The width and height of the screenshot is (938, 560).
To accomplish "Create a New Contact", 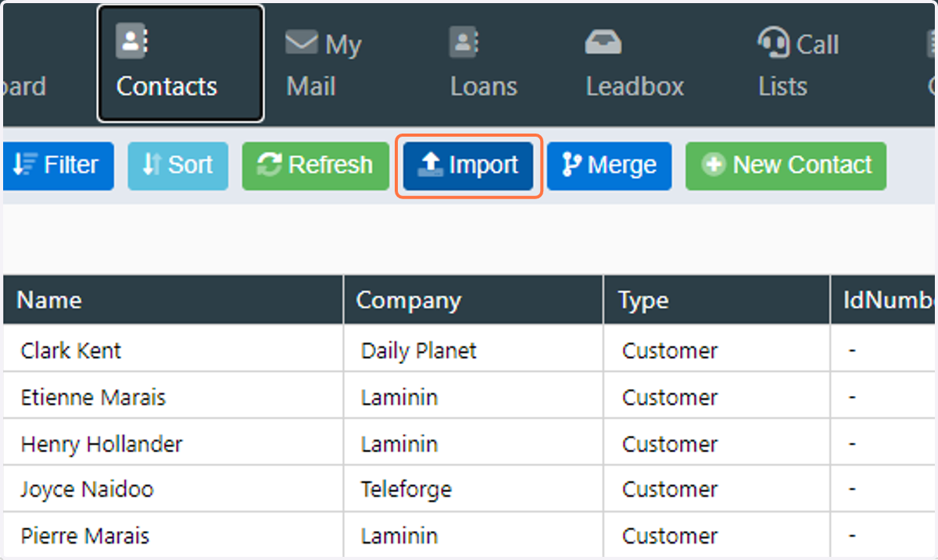I will click(786, 166).
